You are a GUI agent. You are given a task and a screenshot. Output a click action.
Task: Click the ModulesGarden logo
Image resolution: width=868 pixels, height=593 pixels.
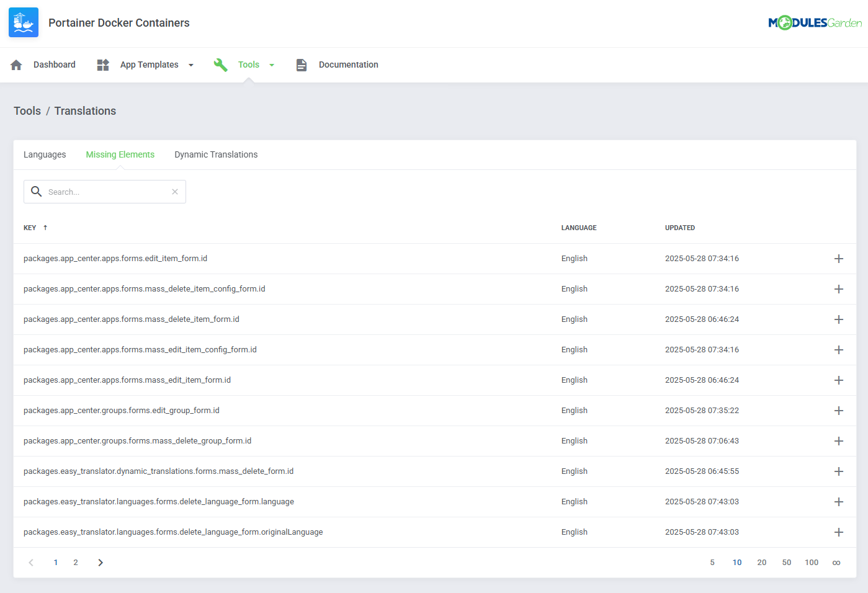[x=815, y=22]
